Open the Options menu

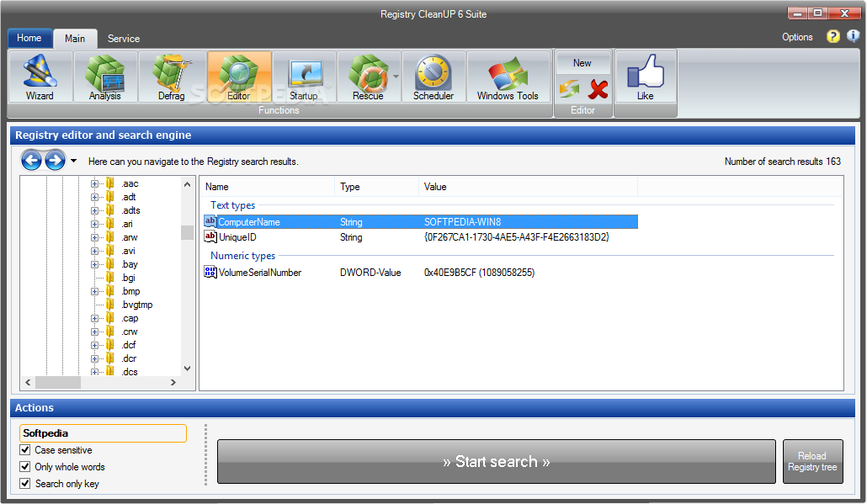(x=797, y=37)
